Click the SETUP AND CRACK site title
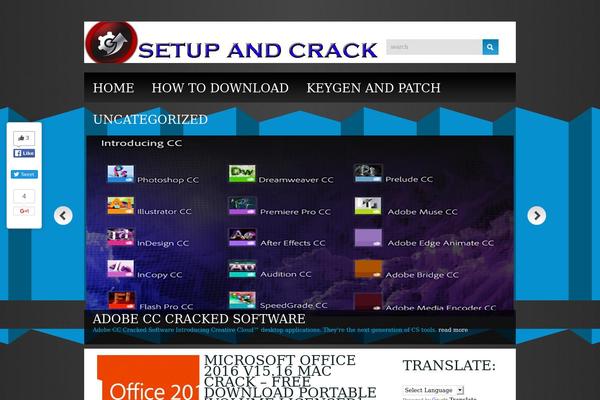600x400 pixels. (x=258, y=51)
